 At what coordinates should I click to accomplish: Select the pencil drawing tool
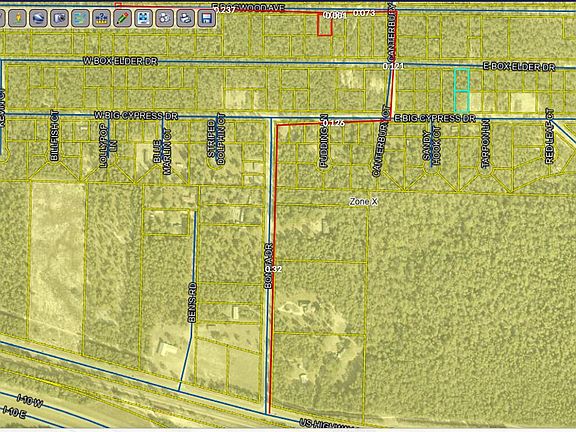pos(122,18)
